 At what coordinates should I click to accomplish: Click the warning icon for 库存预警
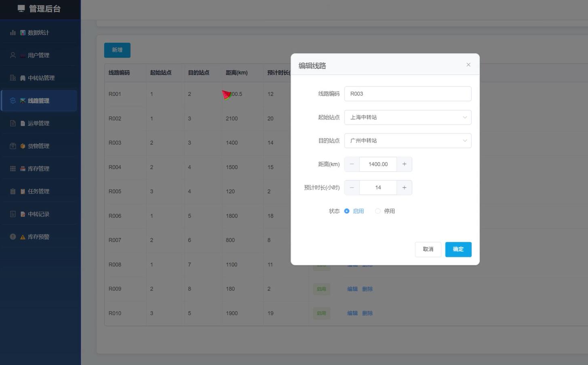pos(13,237)
